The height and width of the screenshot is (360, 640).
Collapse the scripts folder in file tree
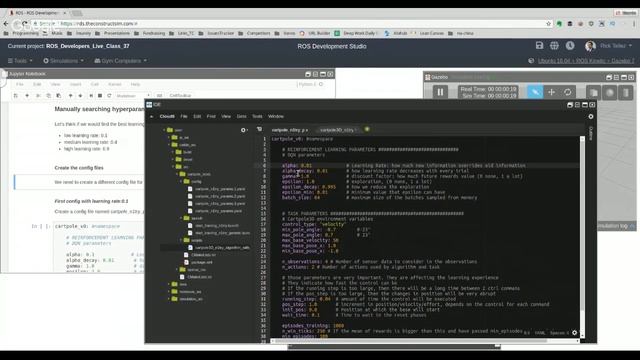[181, 240]
